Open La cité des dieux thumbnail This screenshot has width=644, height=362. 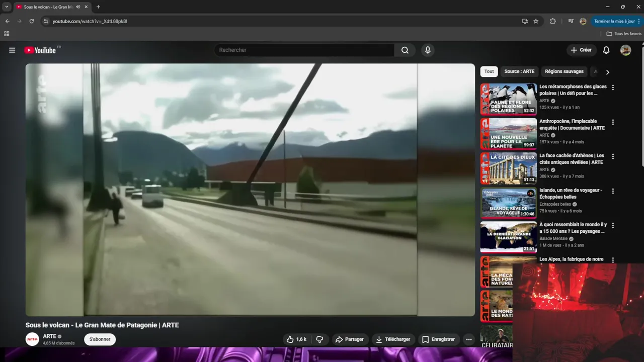(509, 168)
